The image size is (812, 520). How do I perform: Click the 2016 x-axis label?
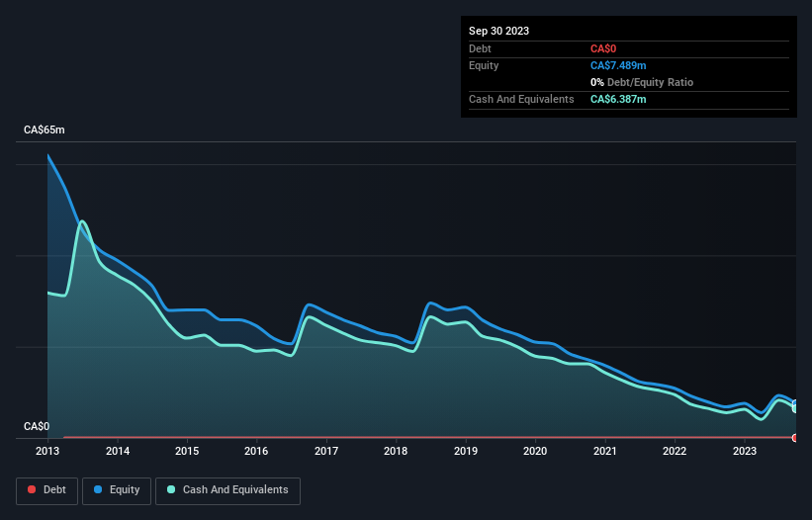(256, 451)
